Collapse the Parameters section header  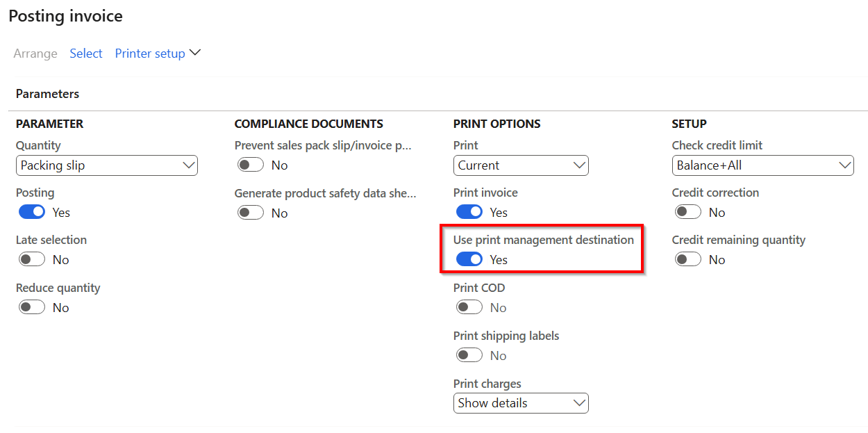47,94
